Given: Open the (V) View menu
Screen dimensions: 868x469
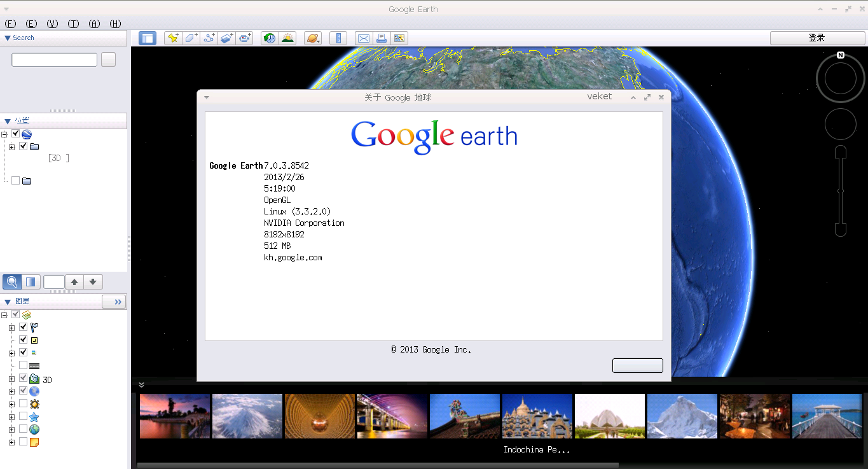Looking at the screenshot, I should pyautogui.click(x=52, y=24).
